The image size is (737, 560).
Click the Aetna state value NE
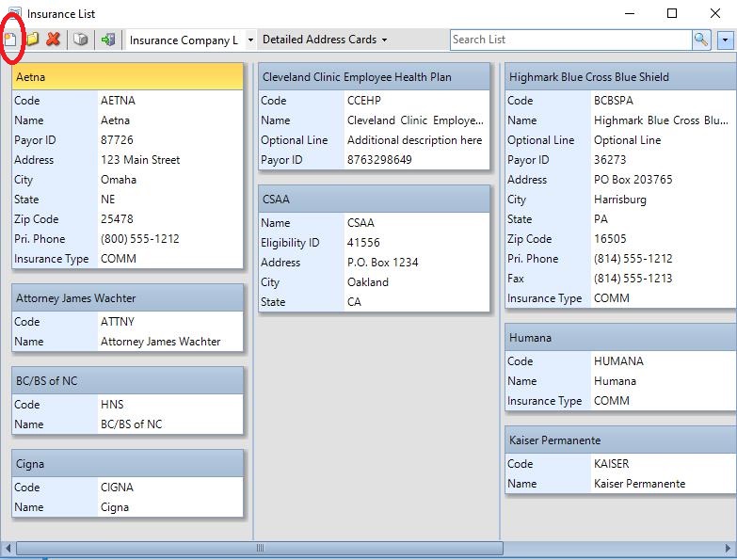(107, 200)
